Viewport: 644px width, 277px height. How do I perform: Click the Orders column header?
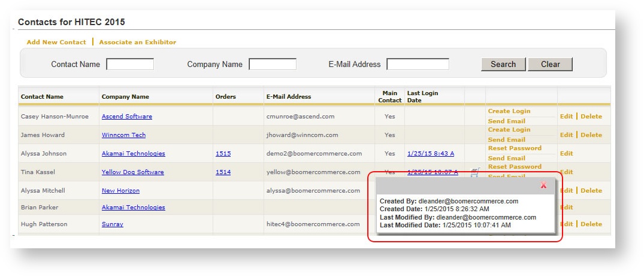(x=226, y=97)
